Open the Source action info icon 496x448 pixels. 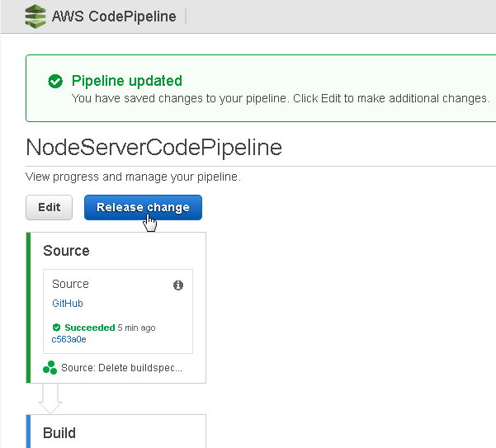pos(178,285)
